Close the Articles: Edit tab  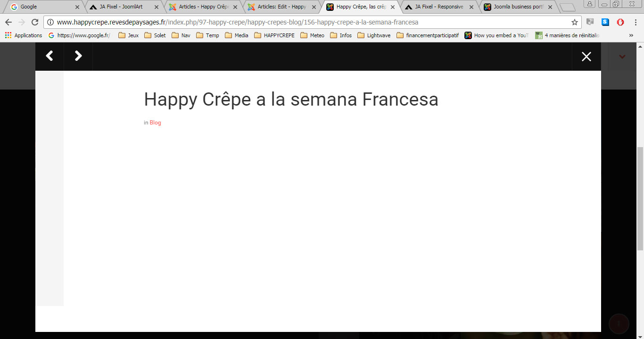pos(314,7)
